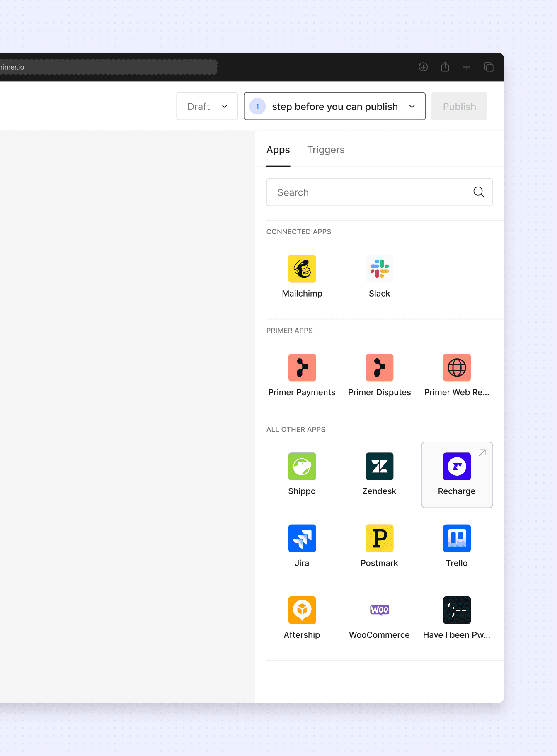Click the Jira label text
Image resolution: width=557 pixels, height=756 pixels.
click(302, 563)
